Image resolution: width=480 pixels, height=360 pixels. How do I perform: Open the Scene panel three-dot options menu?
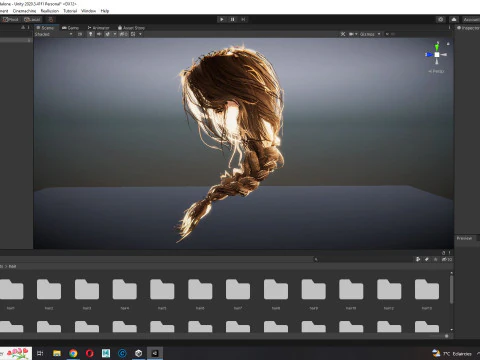click(x=449, y=28)
